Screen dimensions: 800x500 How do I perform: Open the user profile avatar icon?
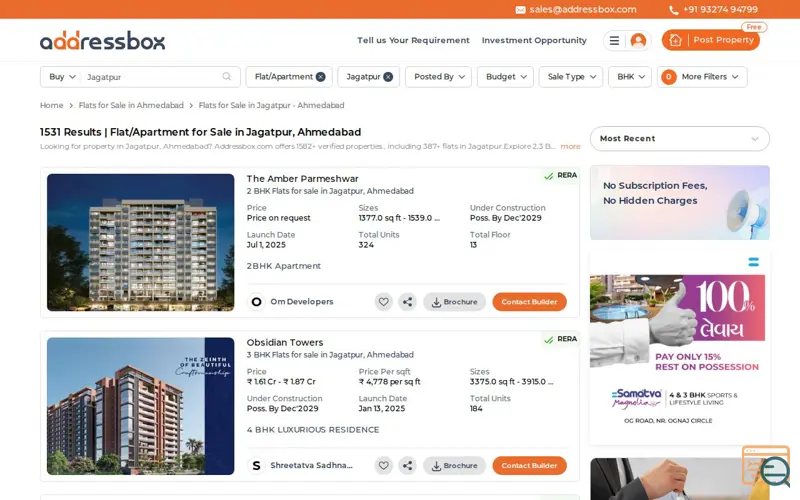[x=638, y=40]
